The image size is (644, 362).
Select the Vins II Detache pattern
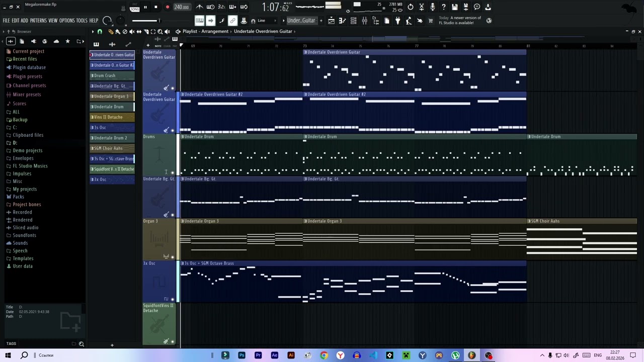pos(112,117)
